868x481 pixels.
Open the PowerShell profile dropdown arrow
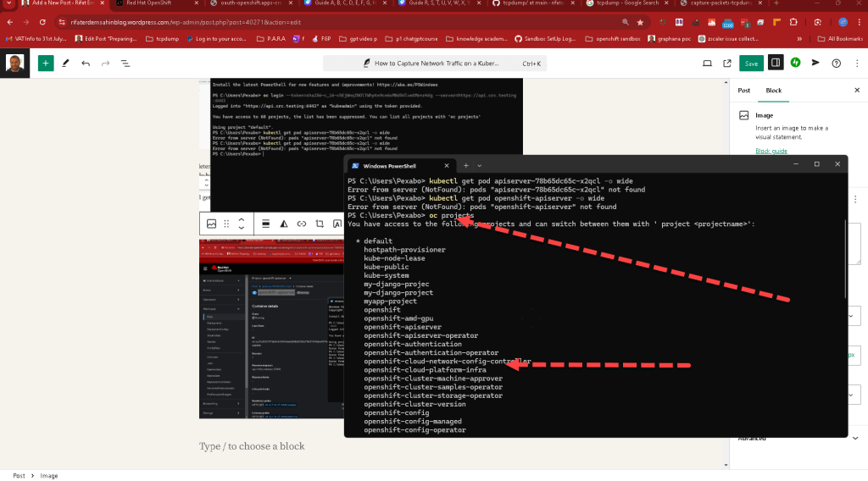480,165
